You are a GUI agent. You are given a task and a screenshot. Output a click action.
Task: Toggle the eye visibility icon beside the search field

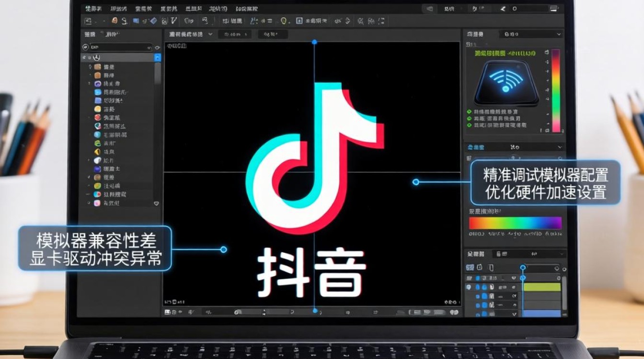click(157, 47)
